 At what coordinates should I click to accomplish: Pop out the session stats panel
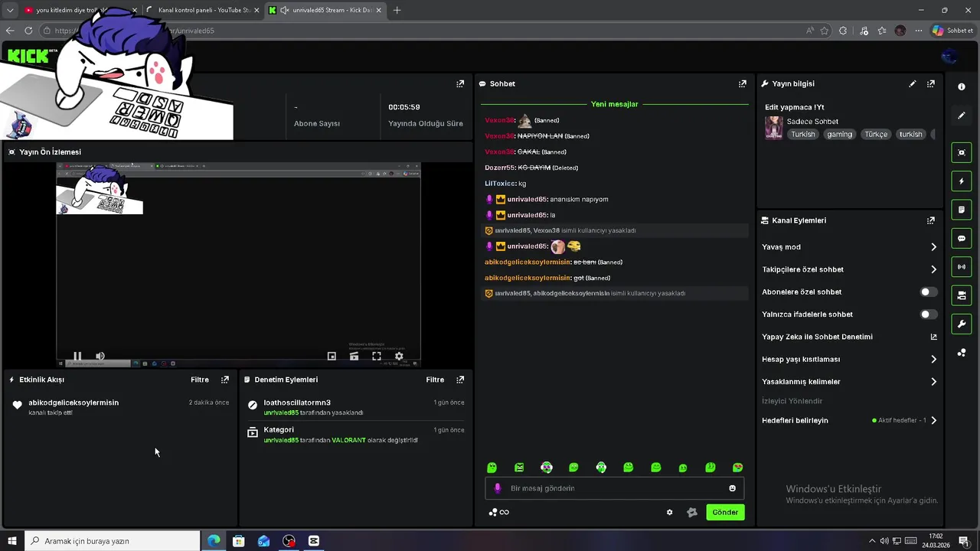[x=460, y=83]
